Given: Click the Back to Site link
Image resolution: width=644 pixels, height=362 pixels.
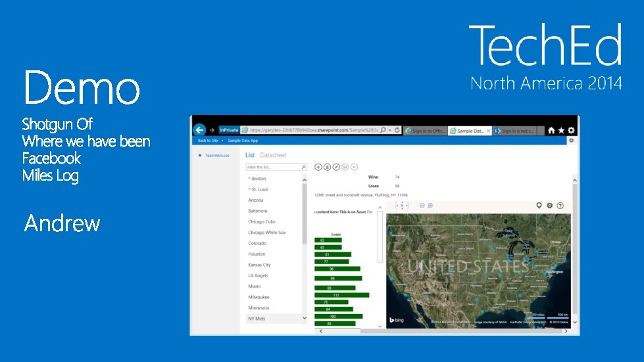Looking at the screenshot, I should [x=208, y=141].
